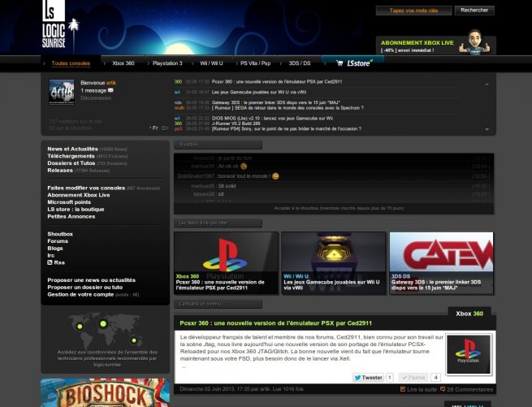Click ticker headline about SEGA Rumeur
The height and width of the screenshot is (407, 532).
[x=288, y=108]
